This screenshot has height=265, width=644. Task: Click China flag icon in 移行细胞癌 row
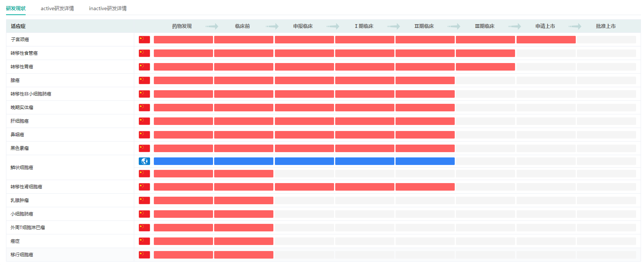tap(144, 255)
